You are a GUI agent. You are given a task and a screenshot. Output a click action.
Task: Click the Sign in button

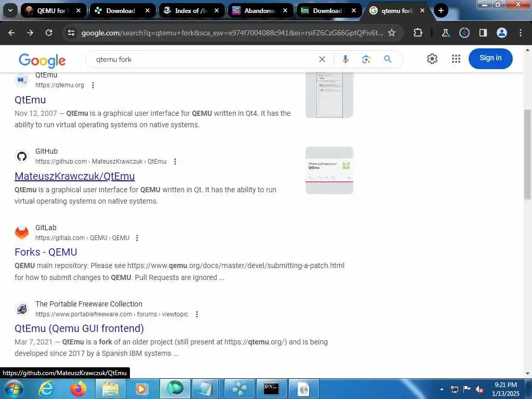490,58
